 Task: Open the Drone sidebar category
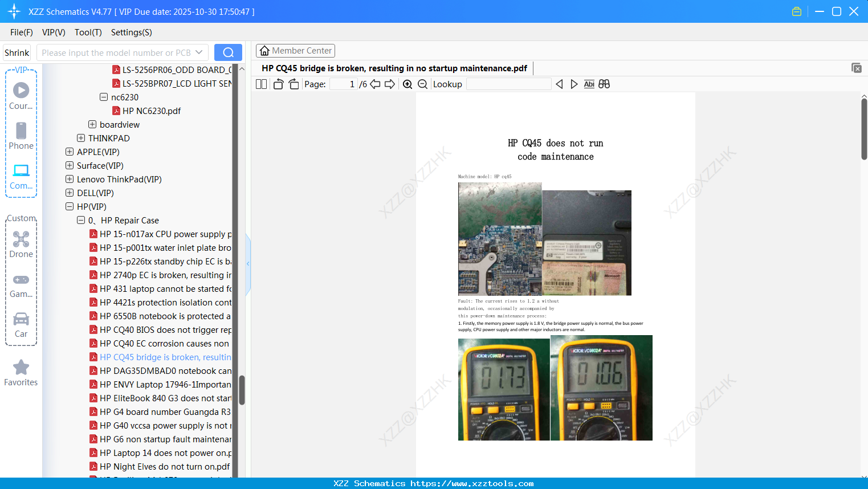(21, 245)
